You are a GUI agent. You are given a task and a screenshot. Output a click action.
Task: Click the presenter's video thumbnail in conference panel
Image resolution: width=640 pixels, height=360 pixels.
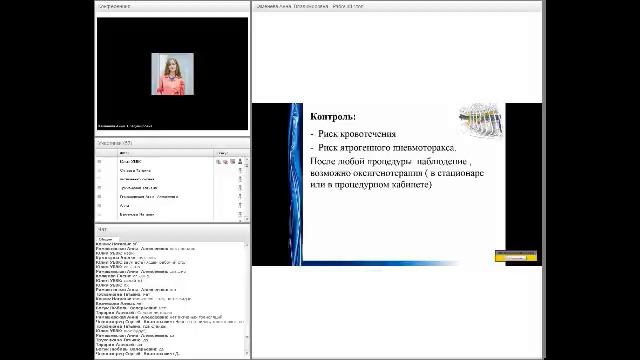pyautogui.click(x=173, y=74)
